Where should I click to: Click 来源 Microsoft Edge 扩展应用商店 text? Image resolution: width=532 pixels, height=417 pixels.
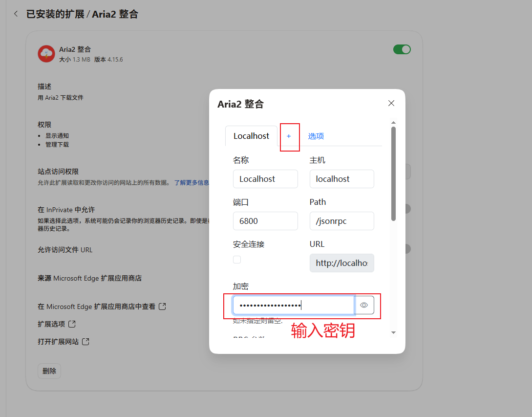tap(89, 279)
